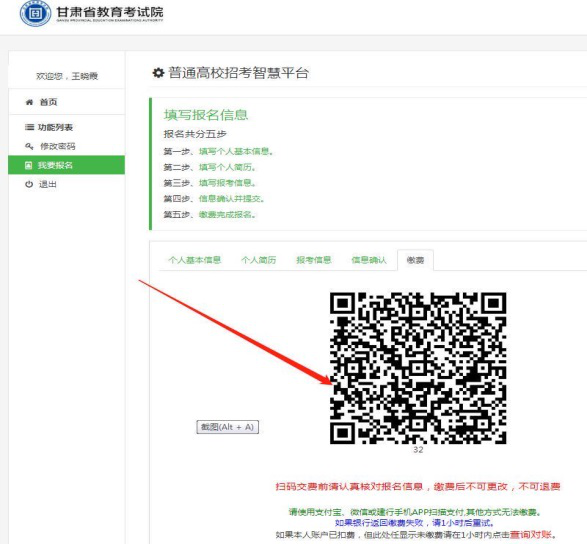587x544 pixels.
Task: Switch to the 个人简历 tab
Action: pos(259,260)
